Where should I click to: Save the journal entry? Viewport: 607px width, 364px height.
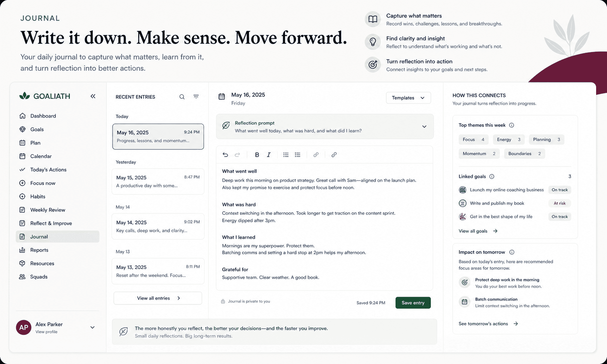[413, 303]
